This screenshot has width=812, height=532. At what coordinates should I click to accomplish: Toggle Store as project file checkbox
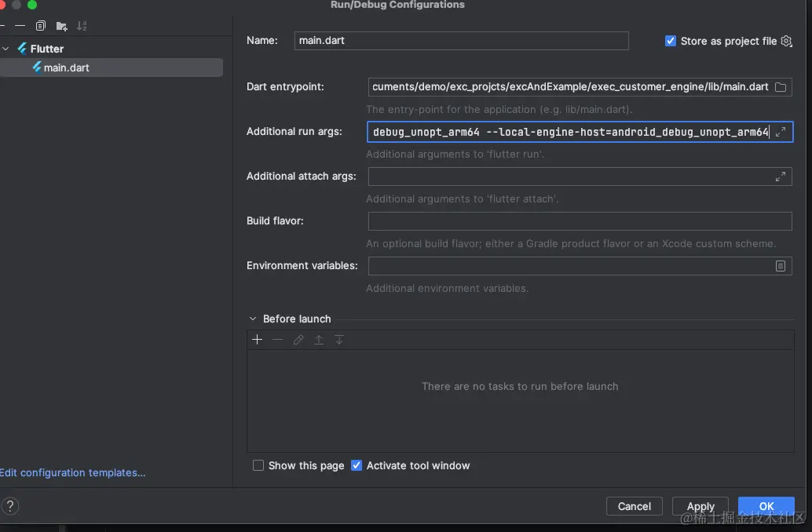click(670, 41)
